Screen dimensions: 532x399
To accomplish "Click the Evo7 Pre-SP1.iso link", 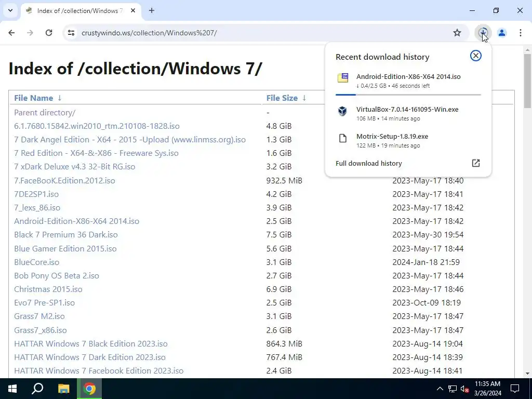I will tap(45, 303).
